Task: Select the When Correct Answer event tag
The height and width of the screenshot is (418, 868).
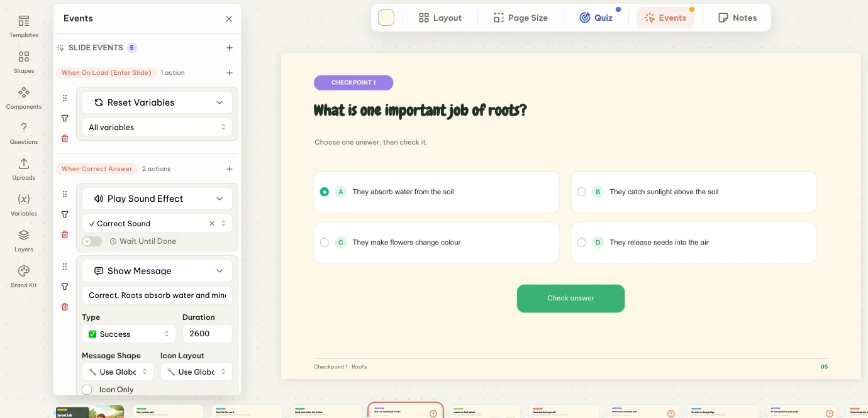Action: 97,168
